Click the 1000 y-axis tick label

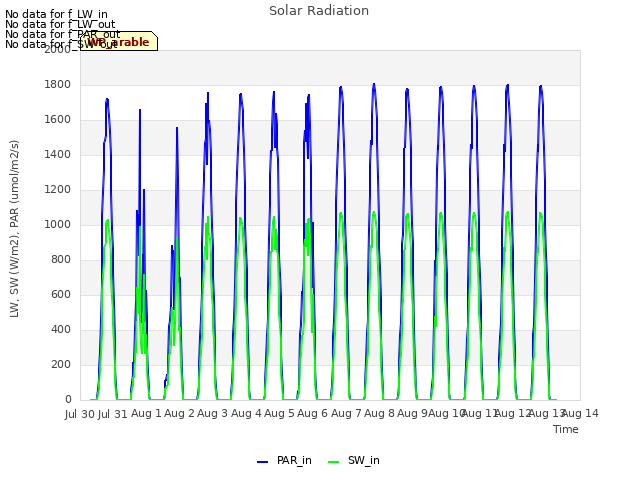58,224
